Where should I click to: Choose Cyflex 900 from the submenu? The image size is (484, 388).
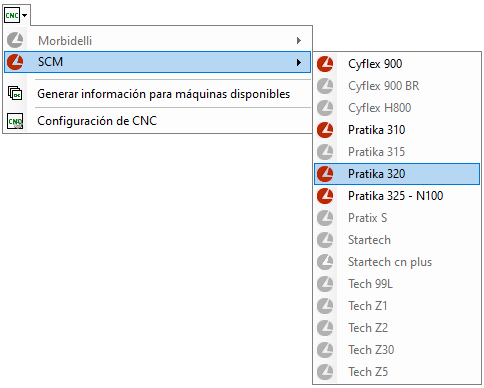coord(397,64)
